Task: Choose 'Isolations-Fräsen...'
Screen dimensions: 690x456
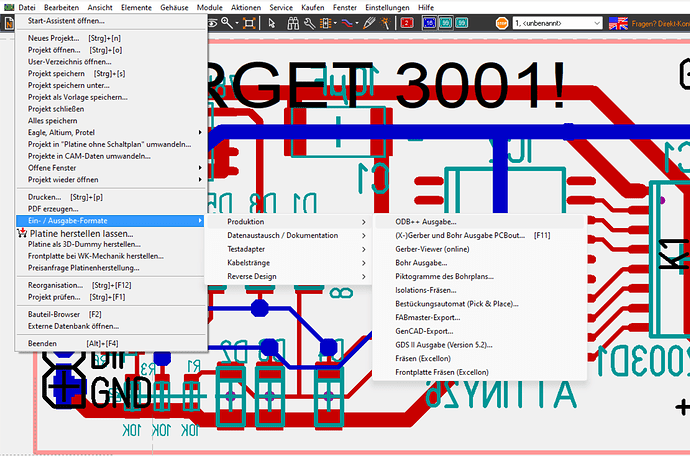Action: 480,290
